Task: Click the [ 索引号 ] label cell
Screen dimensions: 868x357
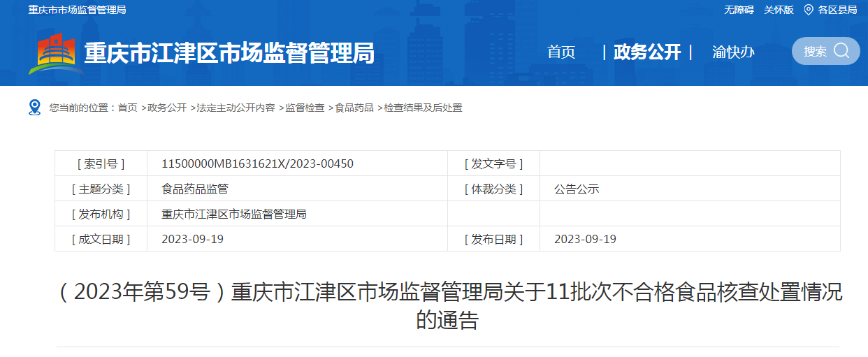Action: (101, 163)
